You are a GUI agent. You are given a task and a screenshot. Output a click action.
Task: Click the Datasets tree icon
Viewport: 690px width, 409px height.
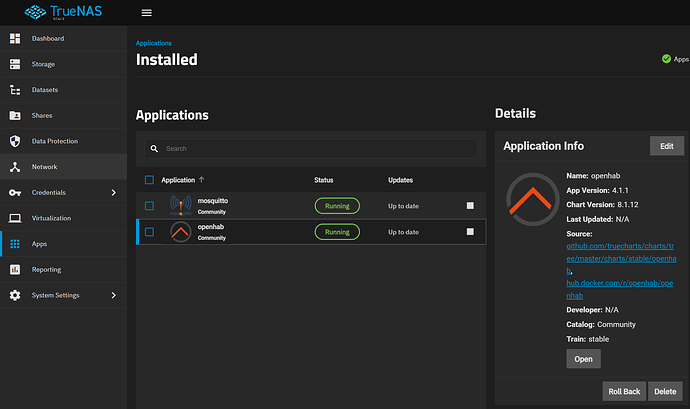tap(15, 90)
